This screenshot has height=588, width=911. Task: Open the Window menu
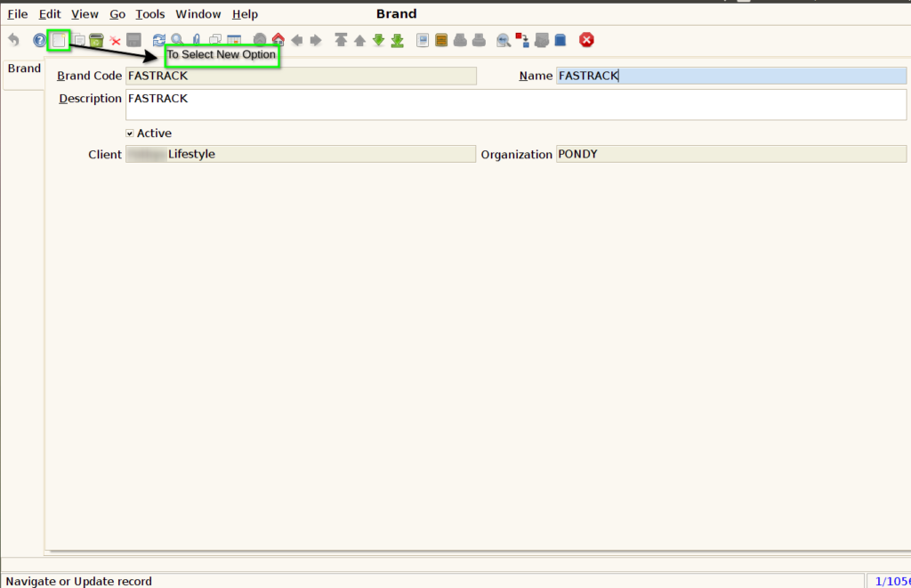[x=198, y=14]
